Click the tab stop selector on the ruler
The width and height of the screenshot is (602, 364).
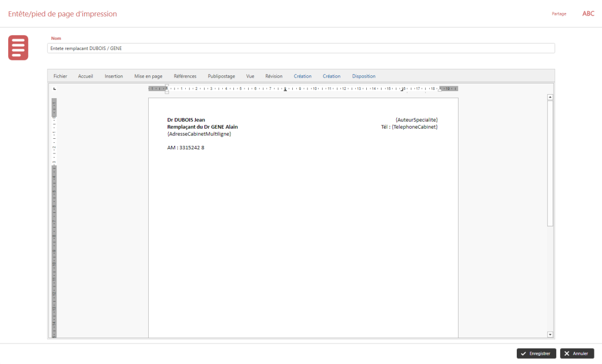click(x=54, y=88)
